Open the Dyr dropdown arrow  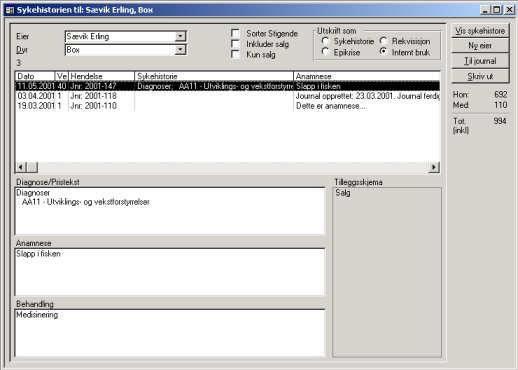(180, 50)
